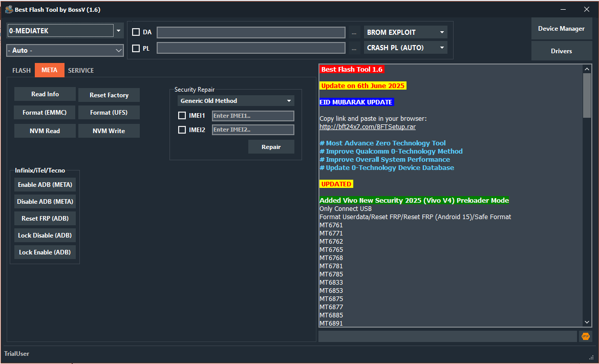This screenshot has width=599, height=364.
Task: Click the yellow 'UPDATED' label
Action: pyautogui.click(x=336, y=184)
